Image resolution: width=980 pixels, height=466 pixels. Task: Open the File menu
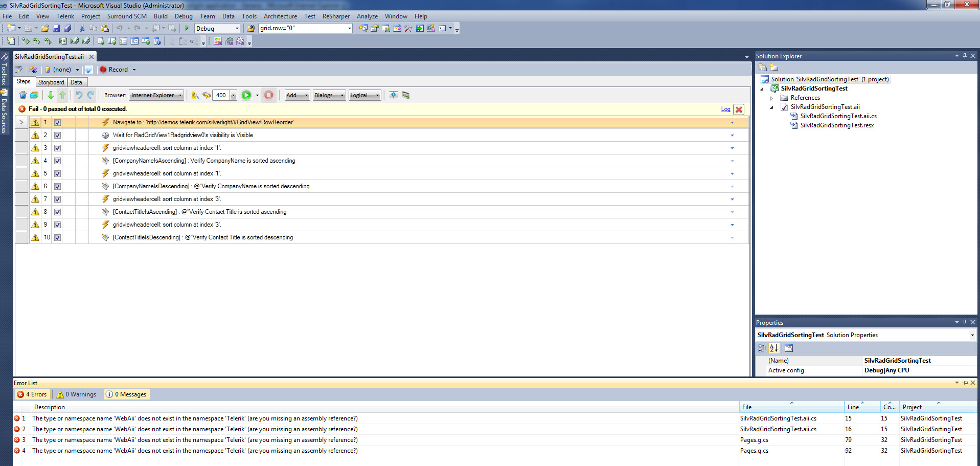pos(7,16)
